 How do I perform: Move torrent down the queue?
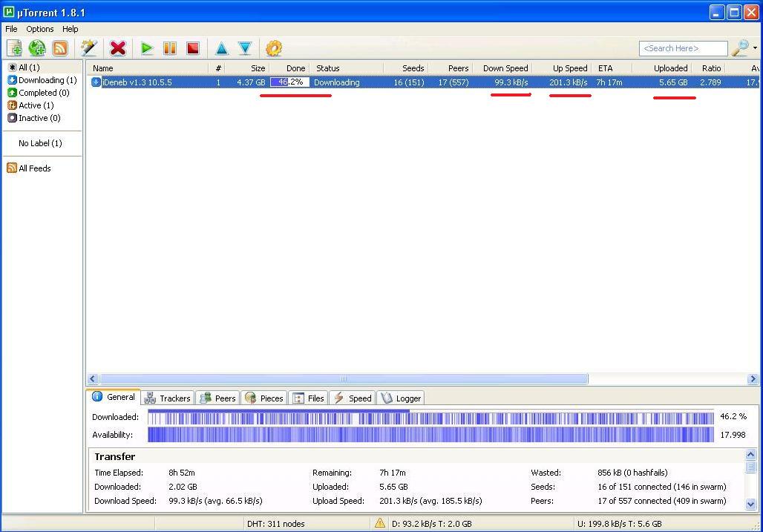(x=245, y=48)
